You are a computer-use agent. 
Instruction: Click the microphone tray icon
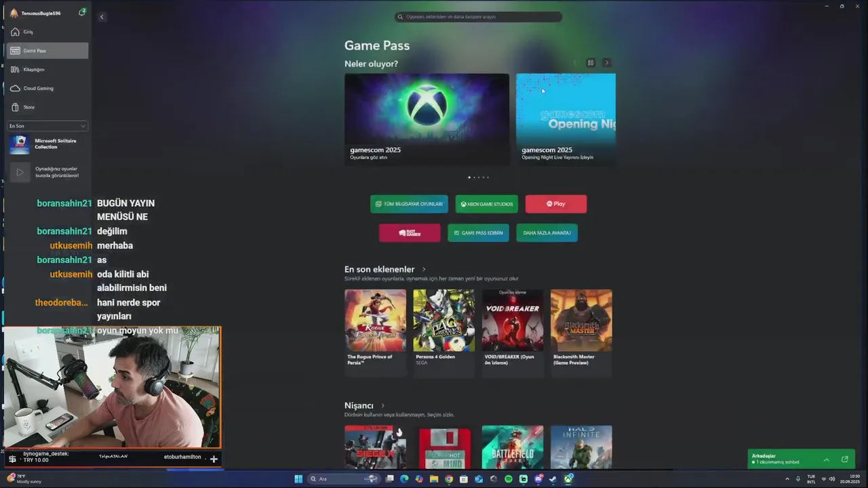798,479
